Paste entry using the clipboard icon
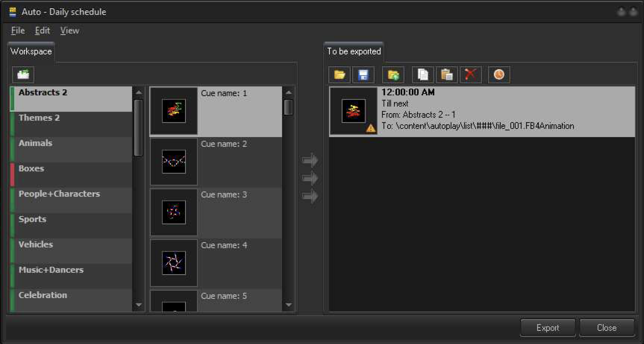This screenshot has height=344, width=644. (x=447, y=75)
